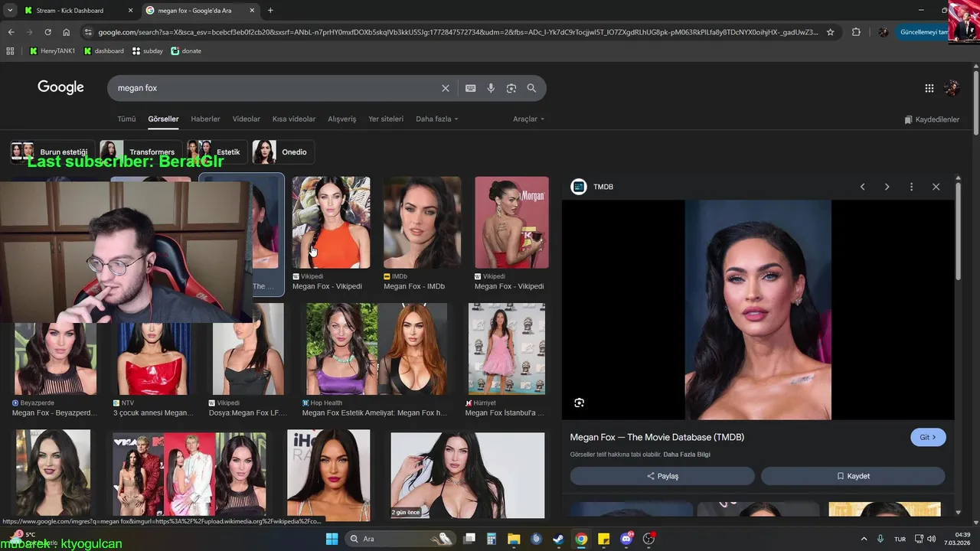Open the Google apps grid
The image size is (980, 551).
tap(929, 88)
